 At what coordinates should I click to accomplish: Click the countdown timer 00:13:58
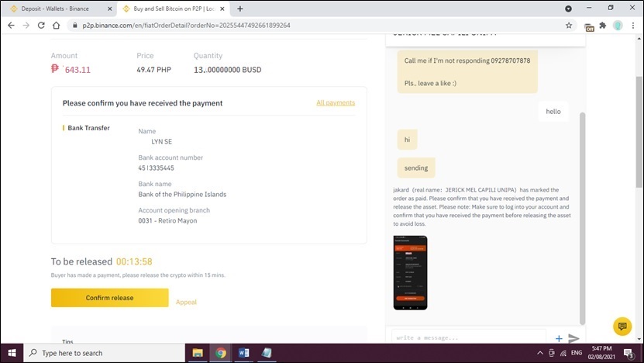tap(134, 261)
